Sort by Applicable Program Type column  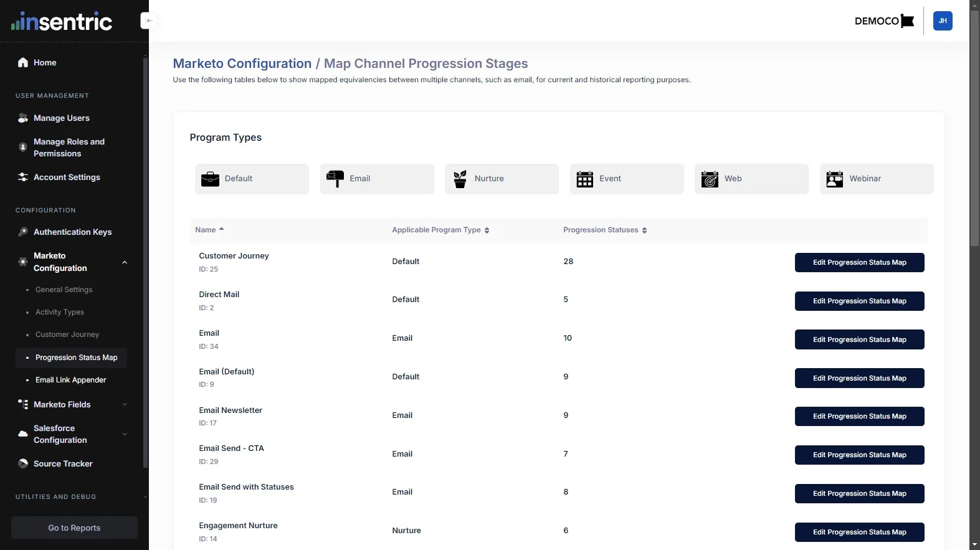coord(440,230)
